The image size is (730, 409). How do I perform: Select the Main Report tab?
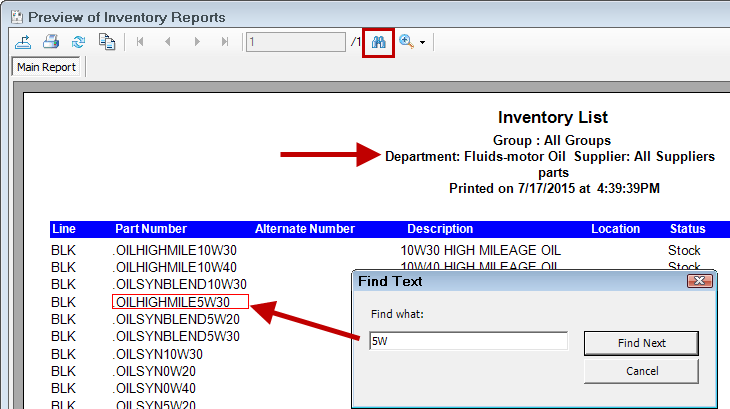[44, 68]
